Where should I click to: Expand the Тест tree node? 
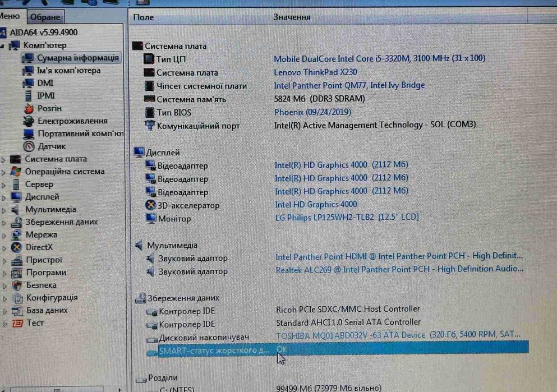pos(5,324)
